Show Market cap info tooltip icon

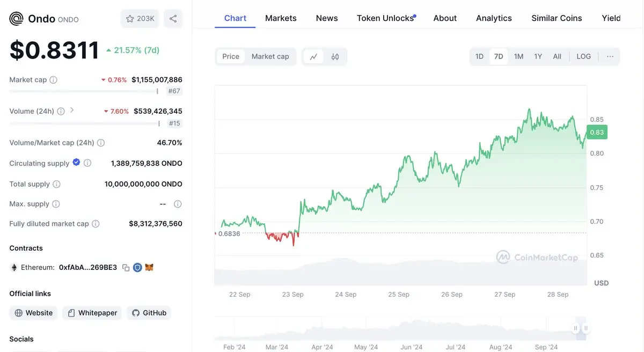(x=53, y=80)
